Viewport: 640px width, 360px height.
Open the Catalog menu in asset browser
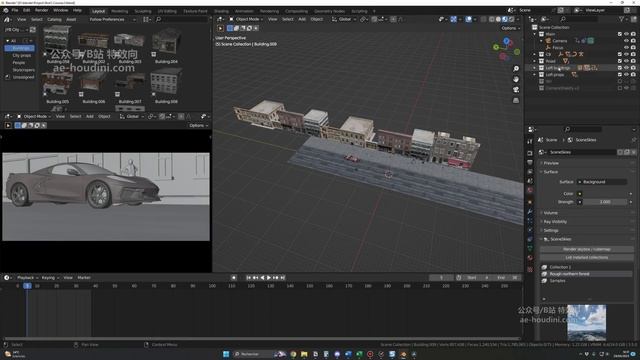coord(54,19)
